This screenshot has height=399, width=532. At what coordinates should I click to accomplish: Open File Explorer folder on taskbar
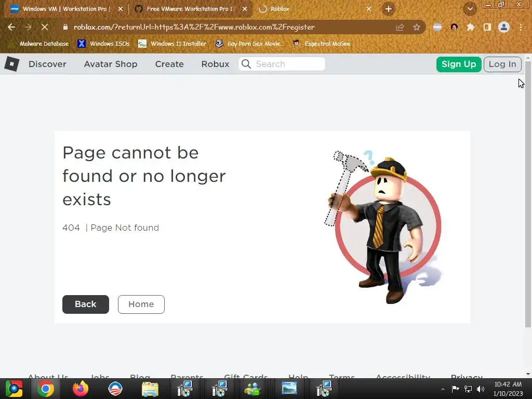[x=150, y=389]
